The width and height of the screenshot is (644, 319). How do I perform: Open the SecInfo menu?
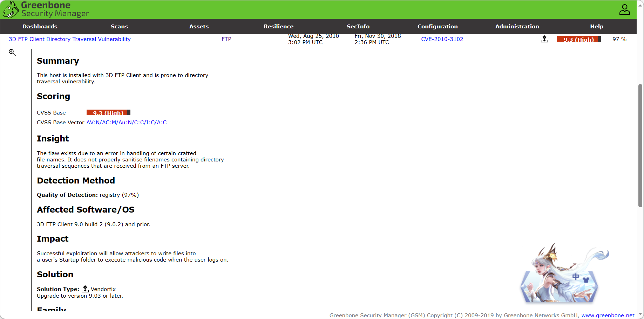358,27
